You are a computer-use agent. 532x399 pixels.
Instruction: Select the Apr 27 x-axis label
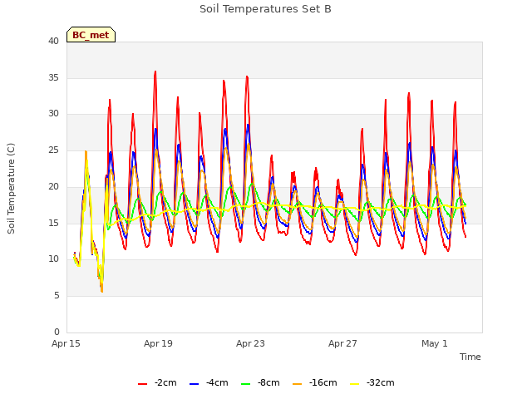pyautogui.click(x=342, y=343)
